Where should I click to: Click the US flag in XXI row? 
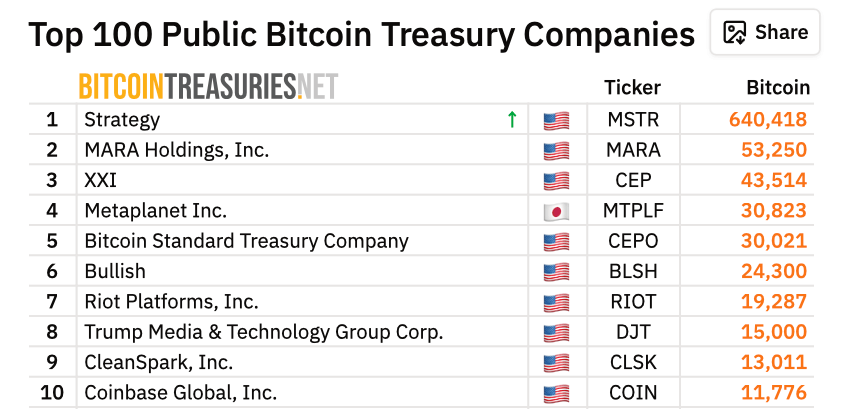556,182
